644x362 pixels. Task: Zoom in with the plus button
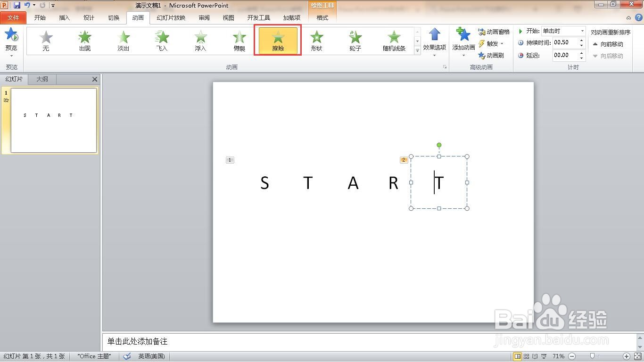pyautogui.click(x=627, y=356)
